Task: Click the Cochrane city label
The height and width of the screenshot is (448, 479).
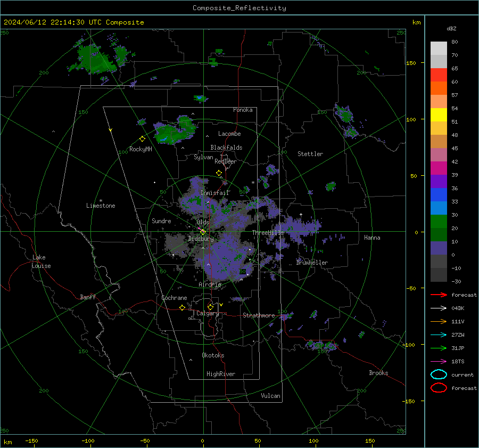Action: [x=174, y=298]
